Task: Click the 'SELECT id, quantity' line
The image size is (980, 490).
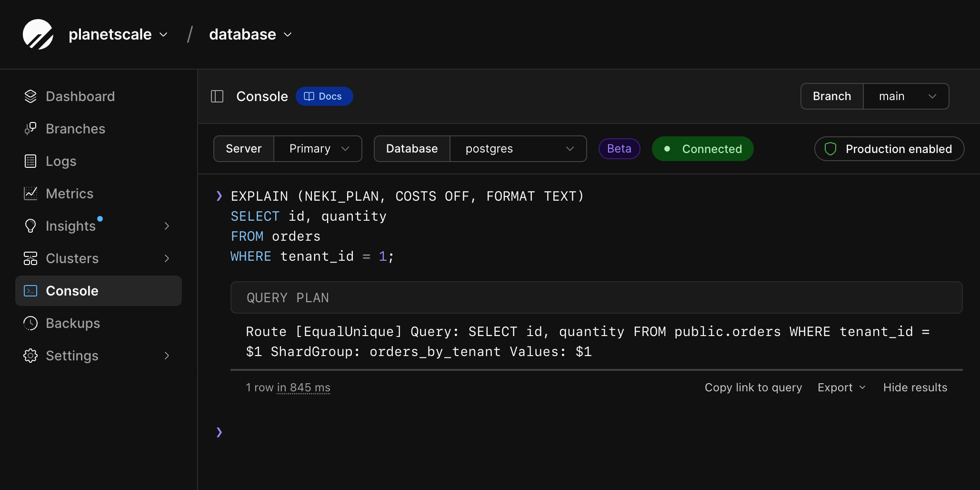Action: coord(309,216)
